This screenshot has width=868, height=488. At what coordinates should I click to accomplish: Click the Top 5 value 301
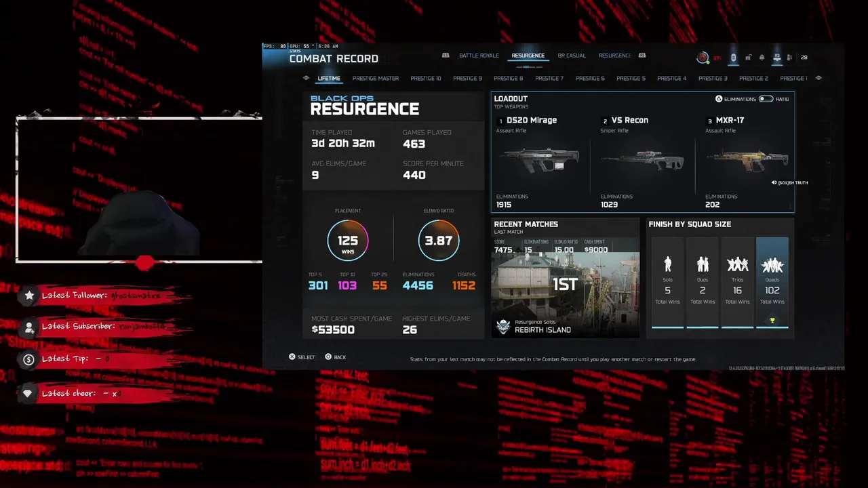[x=318, y=285]
